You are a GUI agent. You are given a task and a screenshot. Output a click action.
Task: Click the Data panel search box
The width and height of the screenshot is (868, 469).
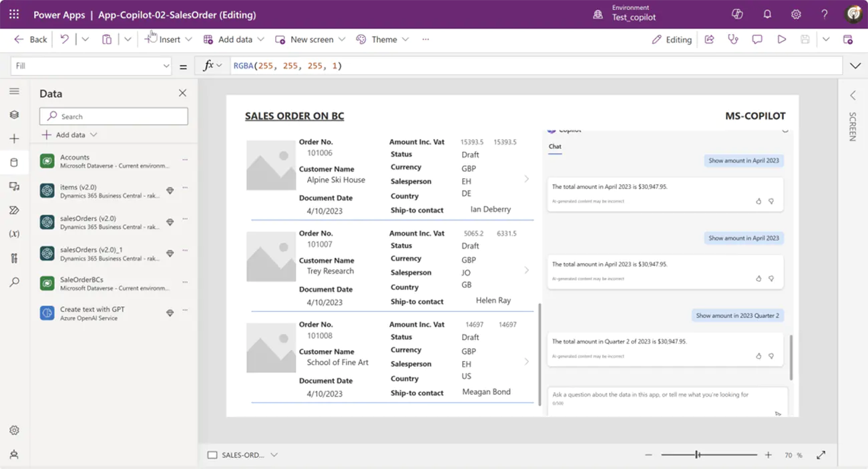pos(114,116)
